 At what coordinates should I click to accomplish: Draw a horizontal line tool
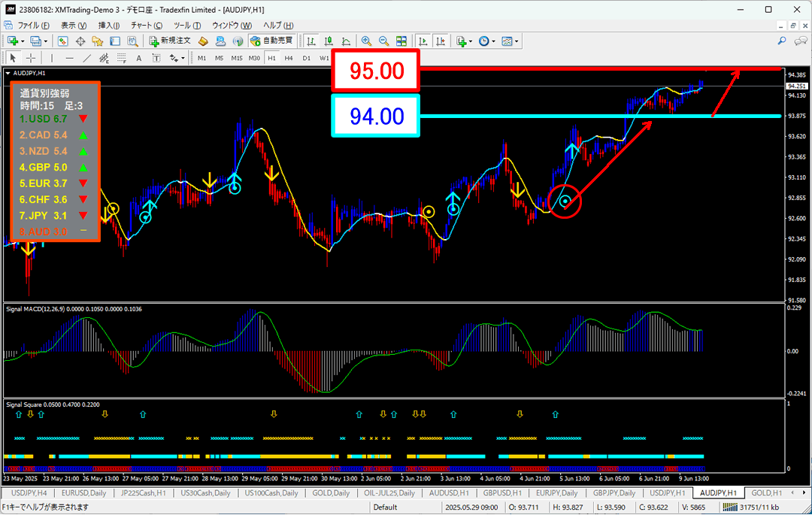point(69,58)
